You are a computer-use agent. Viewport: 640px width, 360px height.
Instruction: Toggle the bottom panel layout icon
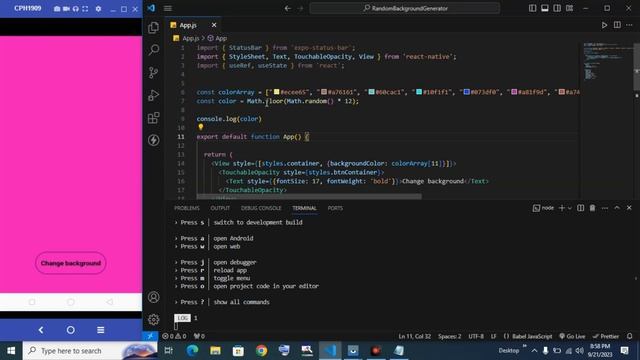(x=544, y=8)
